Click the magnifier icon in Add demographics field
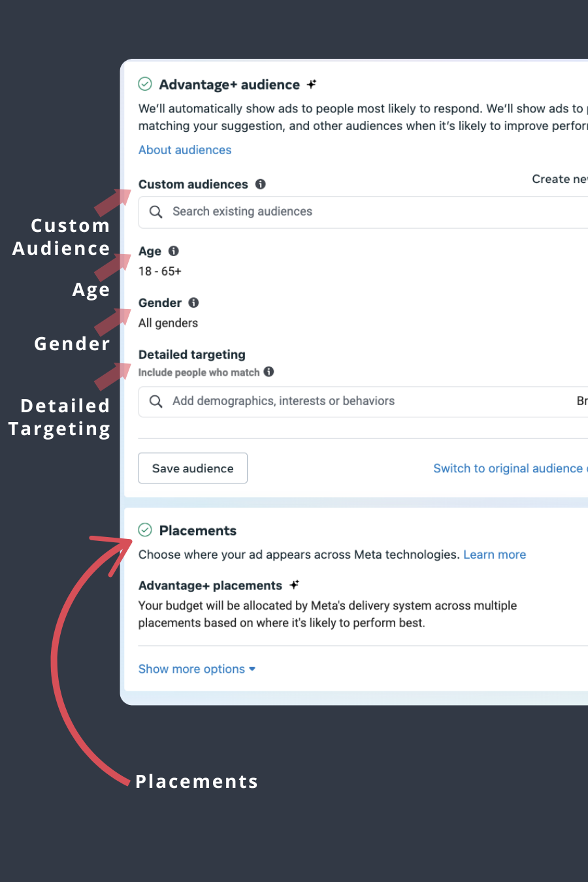 click(x=155, y=401)
